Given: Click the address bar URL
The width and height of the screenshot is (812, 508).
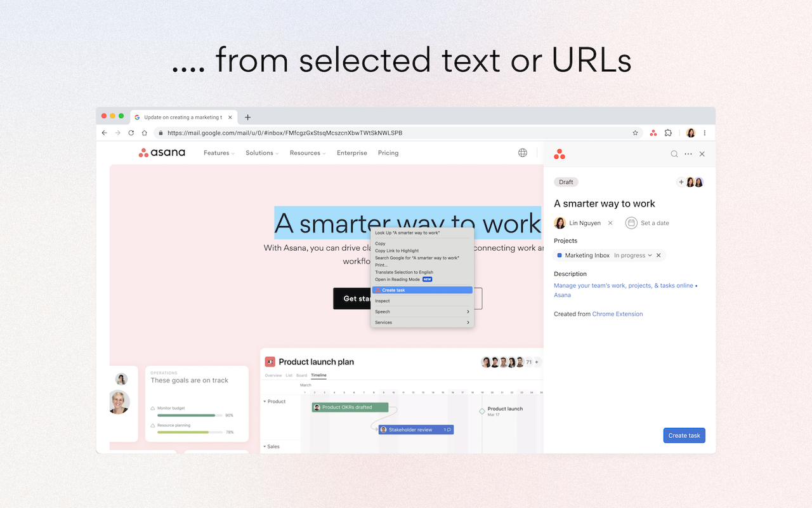Looking at the screenshot, I should click(285, 133).
